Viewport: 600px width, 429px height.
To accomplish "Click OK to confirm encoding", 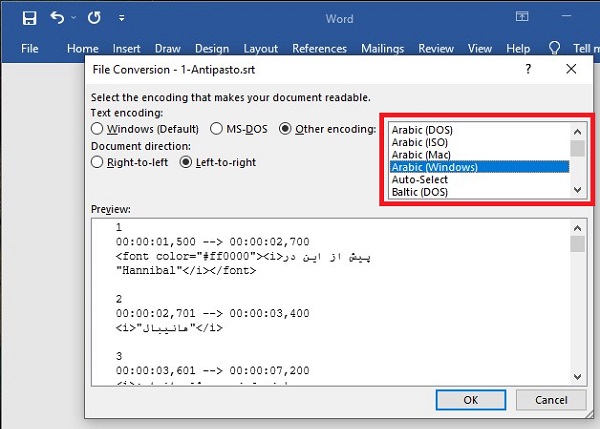I will [x=471, y=400].
